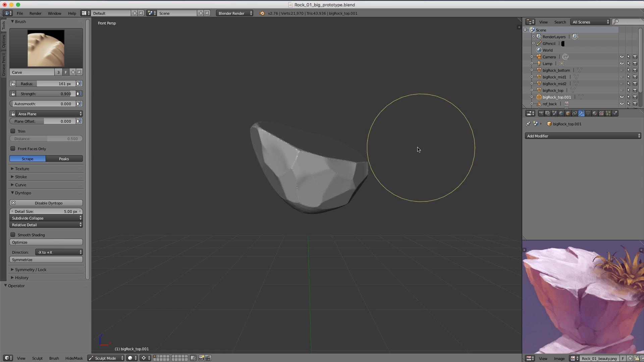Enable Smooth Shading checkbox
Viewport: 644px width, 362px height.
pyautogui.click(x=13, y=235)
